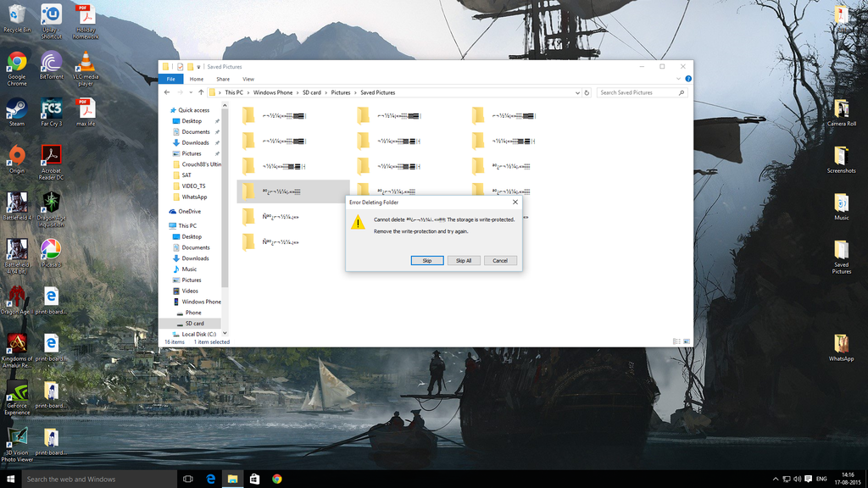Open the address bar previous locations dropdown
Viewport: 868px width, 488px height.
pos(577,93)
